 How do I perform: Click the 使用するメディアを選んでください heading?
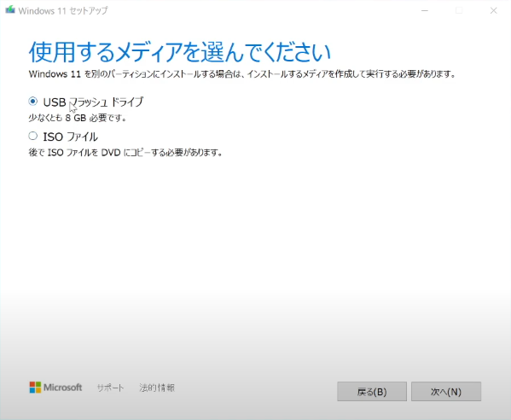pos(180,52)
